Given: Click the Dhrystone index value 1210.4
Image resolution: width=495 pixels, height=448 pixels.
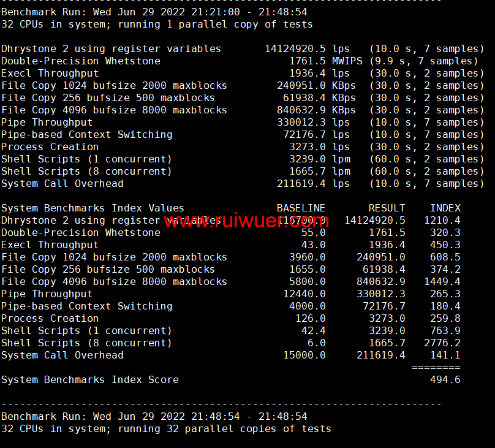Looking at the screenshot, I should click(x=442, y=221).
